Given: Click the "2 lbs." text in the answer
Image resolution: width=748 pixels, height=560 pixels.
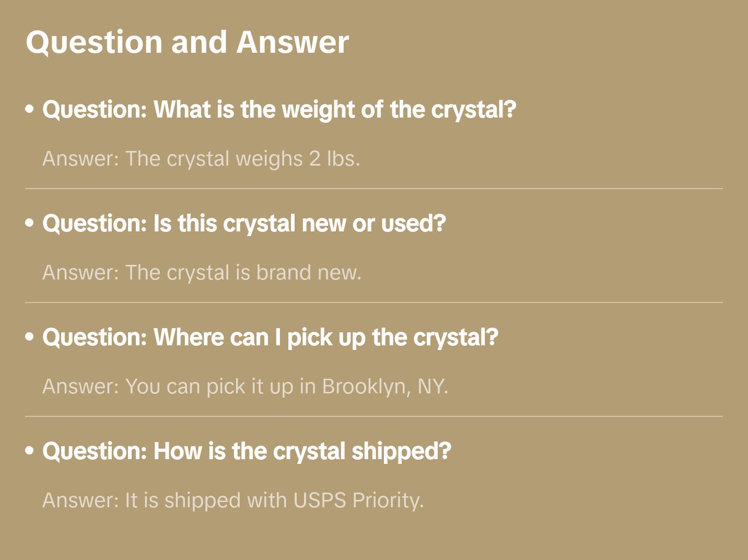Looking at the screenshot, I should 334,159.
